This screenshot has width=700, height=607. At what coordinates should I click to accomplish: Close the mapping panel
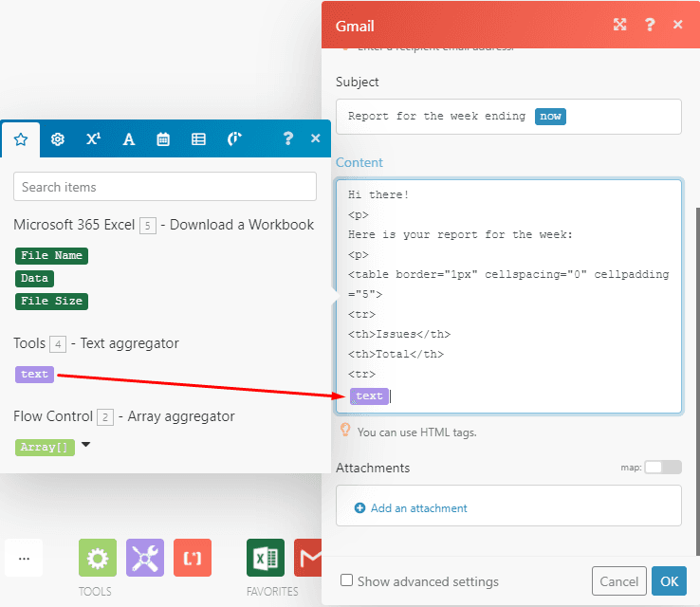click(x=316, y=138)
